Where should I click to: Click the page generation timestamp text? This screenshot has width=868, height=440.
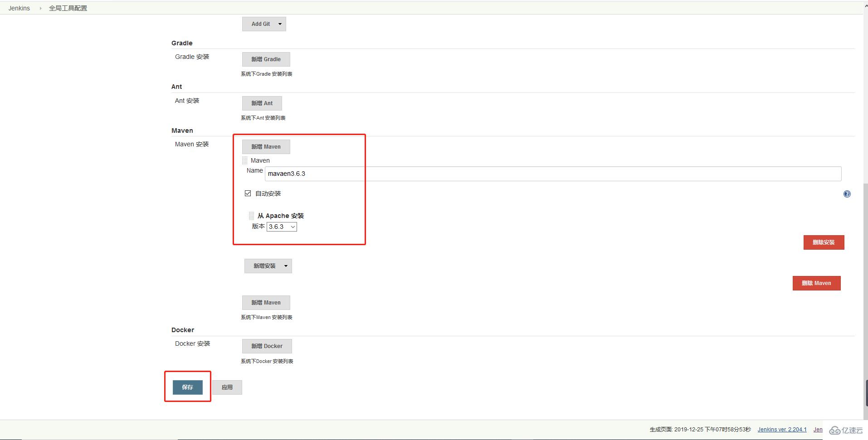click(x=700, y=430)
